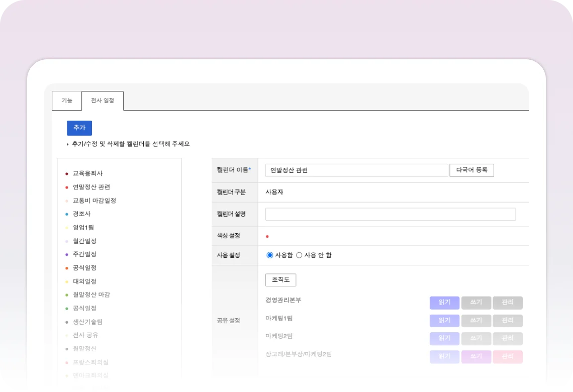
Task: Click the red color setting dot
Action: 267,236
